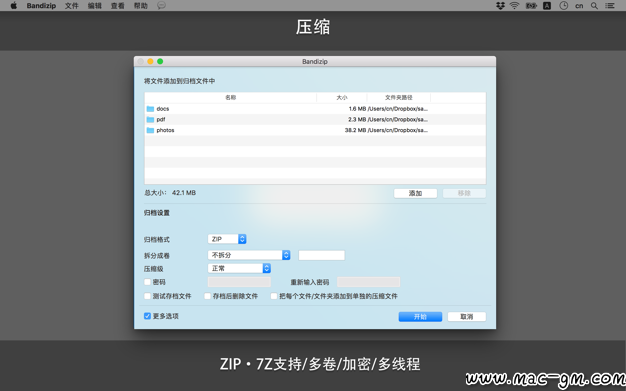Screen dimensions: 626x391
Task: Open the Apple menu
Action: [x=14, y=6]
